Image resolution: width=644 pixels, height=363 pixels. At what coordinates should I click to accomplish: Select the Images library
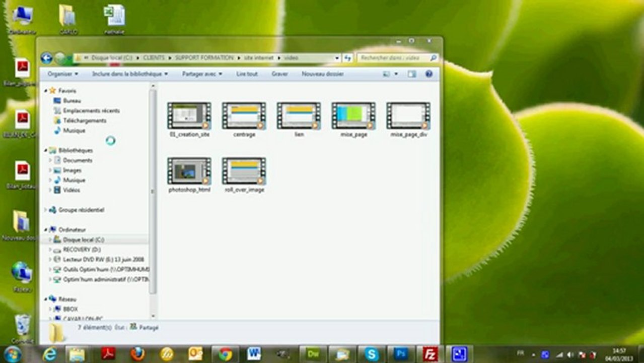tap(72, 170)
